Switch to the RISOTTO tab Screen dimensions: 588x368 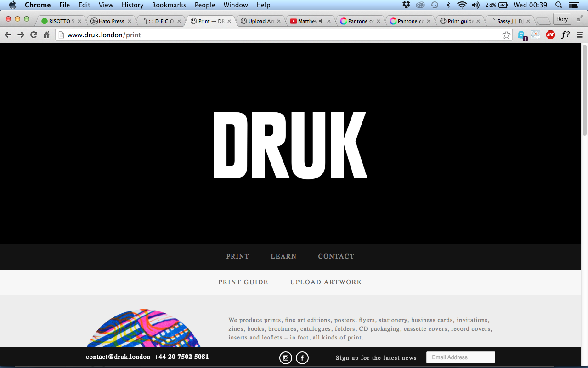[61, 21]
